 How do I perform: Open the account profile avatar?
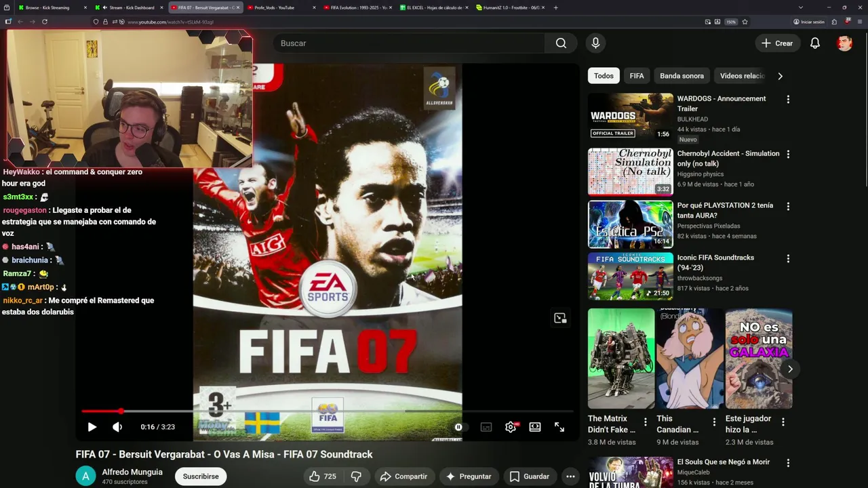(x=844, y=43)
